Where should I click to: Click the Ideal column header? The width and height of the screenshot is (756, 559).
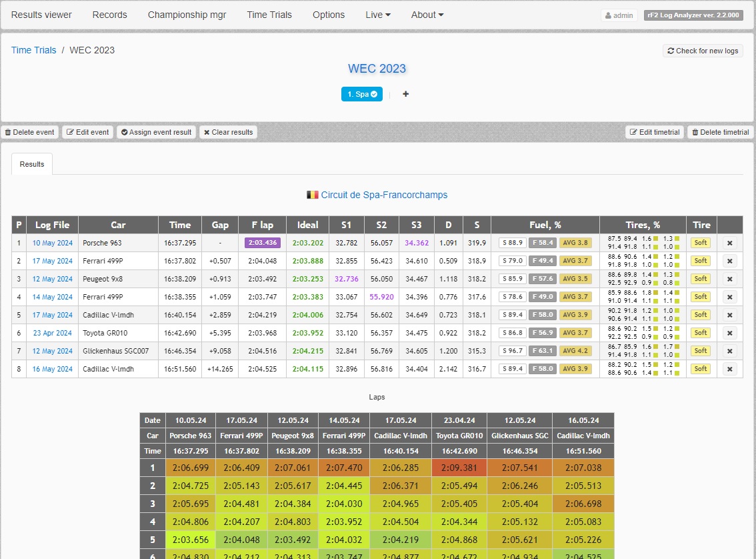[x=307, y=225]
